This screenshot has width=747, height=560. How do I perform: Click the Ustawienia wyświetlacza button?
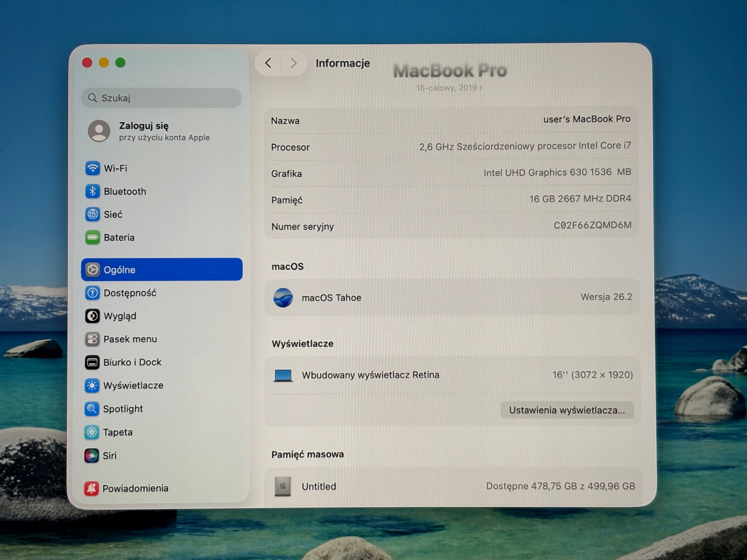567,410
